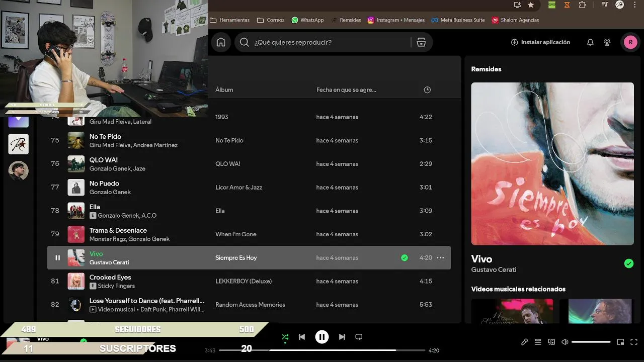
Task: Click the download icon beside Instalar aplicación
Action: pos(514,42)
